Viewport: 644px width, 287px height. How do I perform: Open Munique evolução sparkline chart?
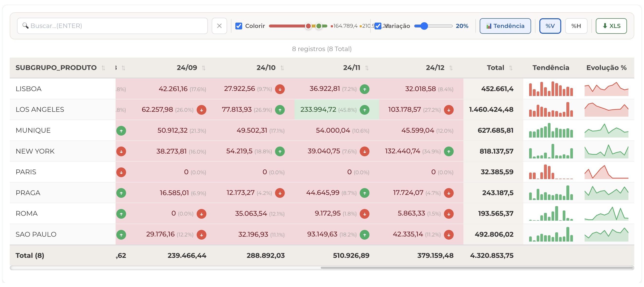click(x=606, y=130)
